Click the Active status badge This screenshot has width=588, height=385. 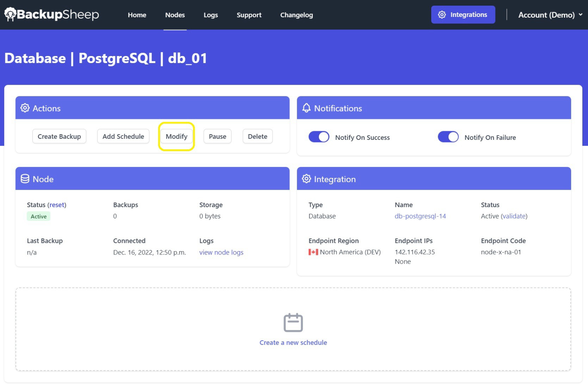click(x=39, y=216)
